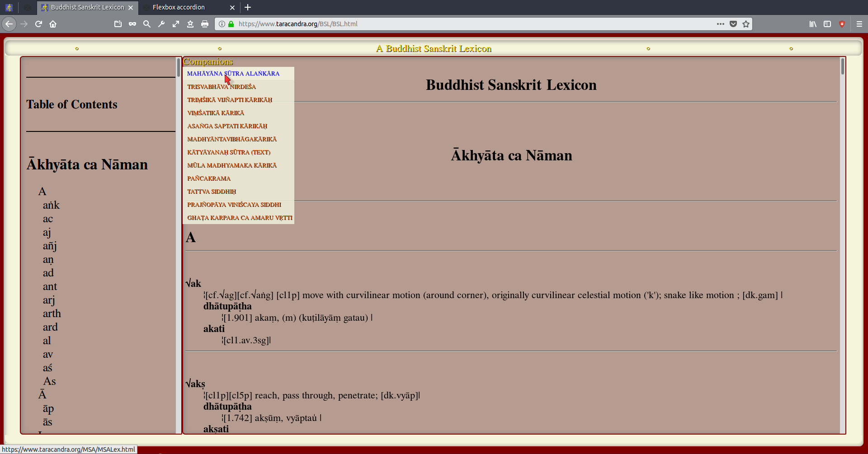Select Trisvabhāva Nirdeśa from the menu
This screenshot has height=454, width=868.
point(222,87)
